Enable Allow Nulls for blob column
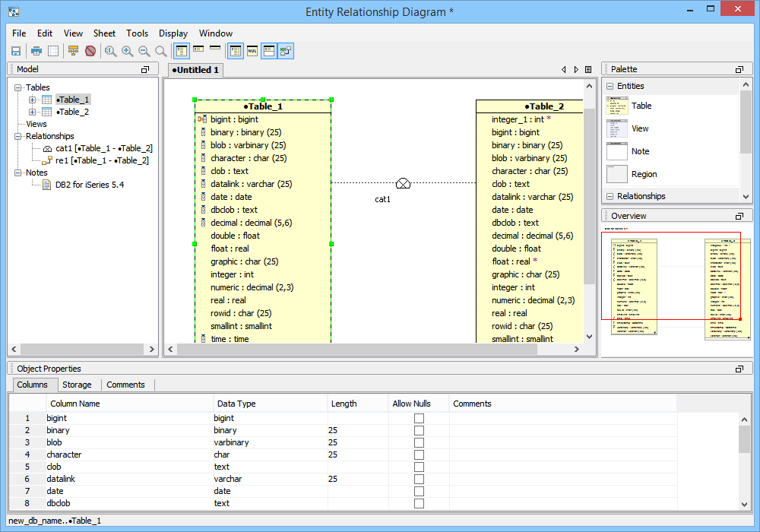This screenshot has width=760, height=532. (x=419, y=442)
